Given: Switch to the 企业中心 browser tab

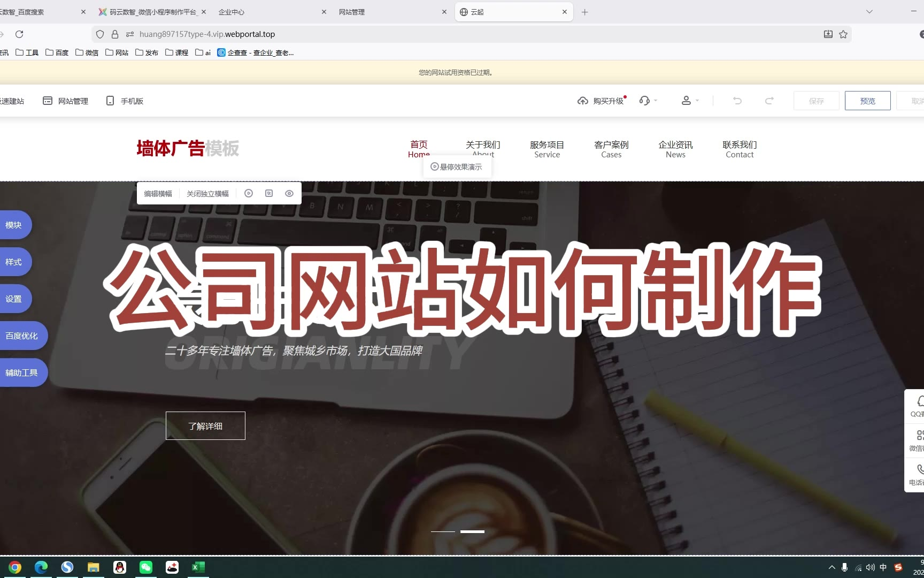Looking at the screenshot, I should pos(267,12).
